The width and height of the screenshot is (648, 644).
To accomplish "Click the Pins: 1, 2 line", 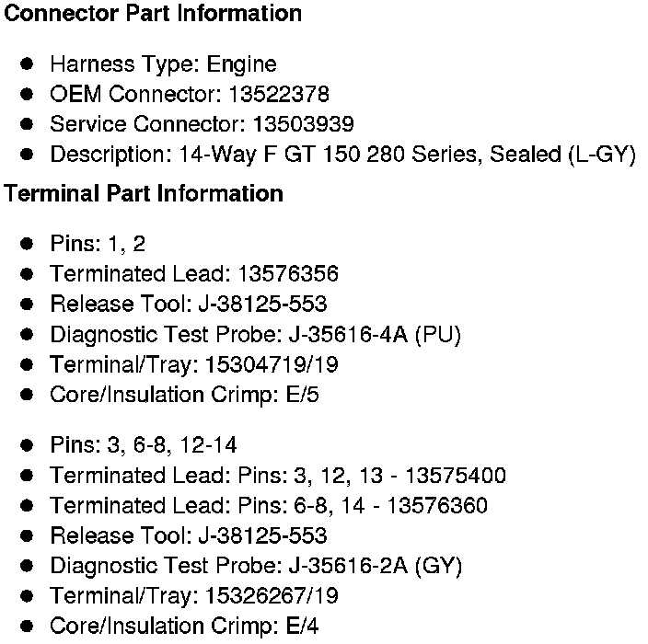I will (98, 244).
